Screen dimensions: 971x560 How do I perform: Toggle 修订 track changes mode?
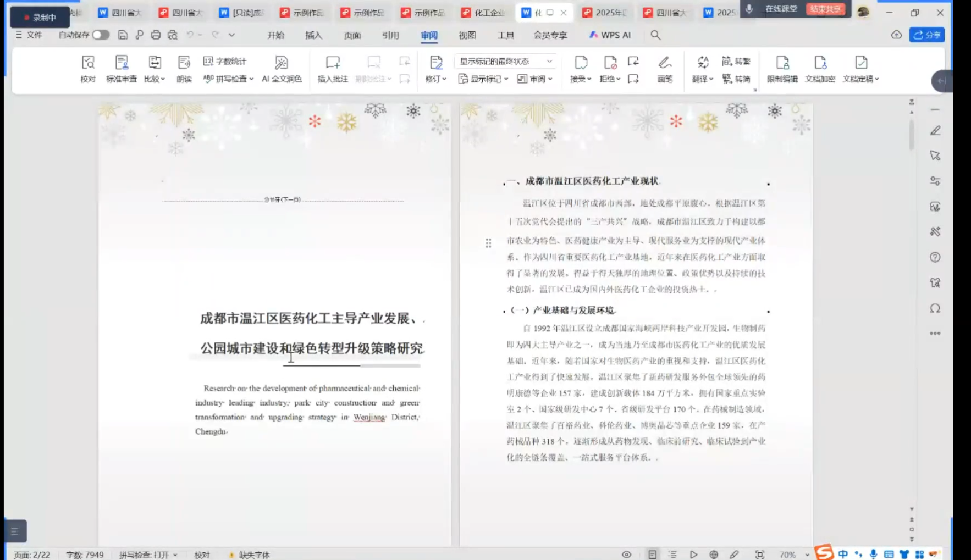(435, 69)
